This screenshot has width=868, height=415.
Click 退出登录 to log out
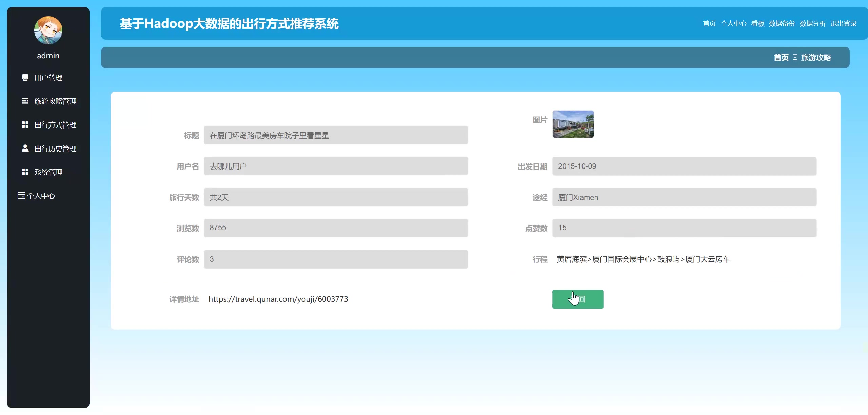click(x=844, y=23)
